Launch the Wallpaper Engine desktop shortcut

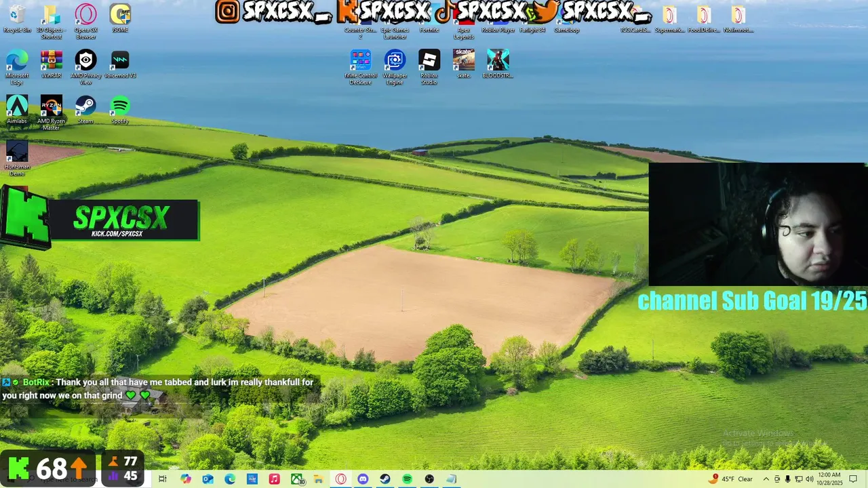395,67
